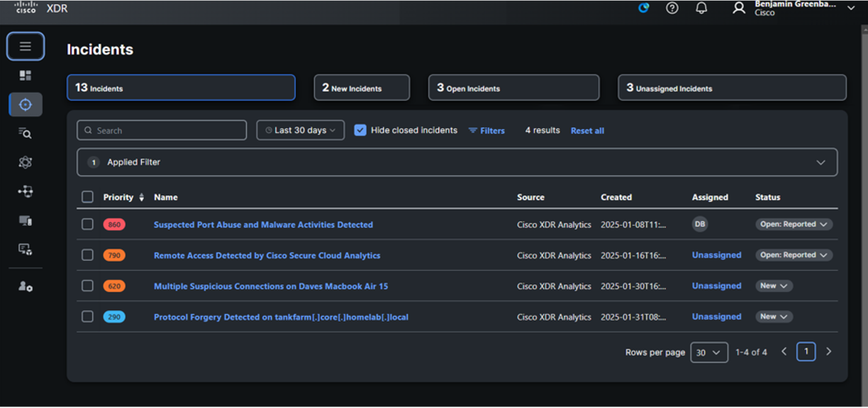View notifications via the bell icon
Viewport: 868px width, 408px height.
click(701, 8)
